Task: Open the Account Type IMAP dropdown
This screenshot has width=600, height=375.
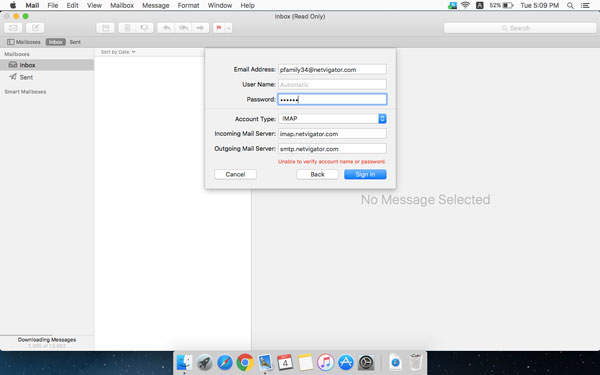Action: 332,119
